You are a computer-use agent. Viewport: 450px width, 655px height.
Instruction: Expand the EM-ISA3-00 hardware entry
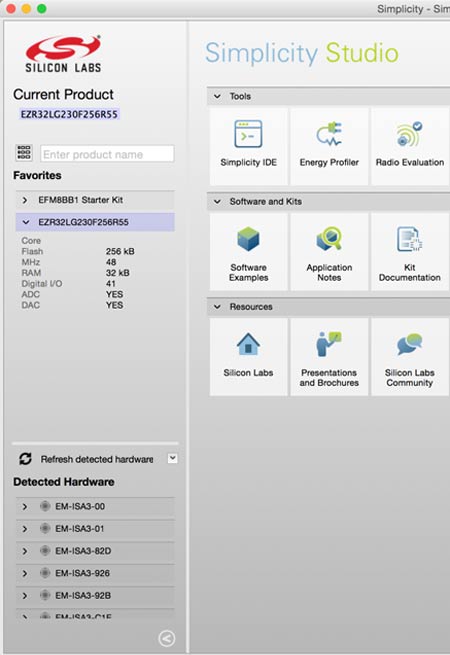click(x=25, y=506)
